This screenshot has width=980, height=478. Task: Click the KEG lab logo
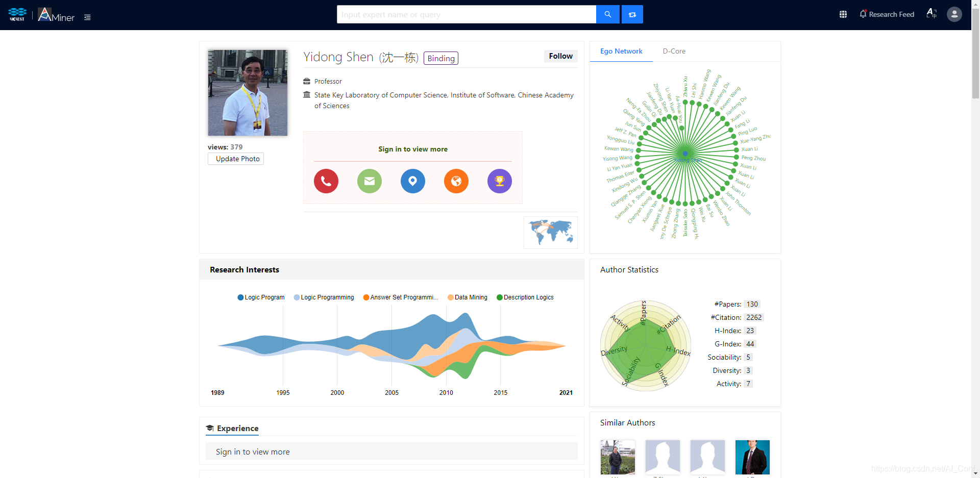(17, 14)
